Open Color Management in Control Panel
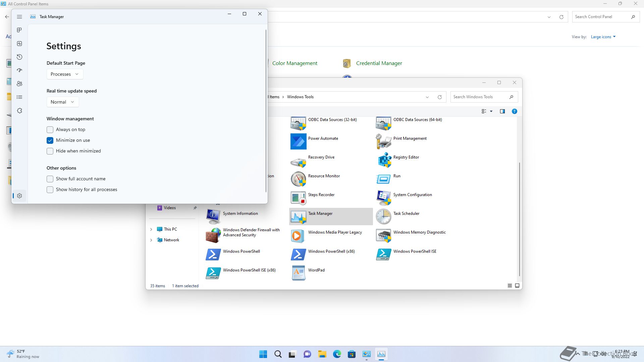The image size is (644, 362). point(294,63)
